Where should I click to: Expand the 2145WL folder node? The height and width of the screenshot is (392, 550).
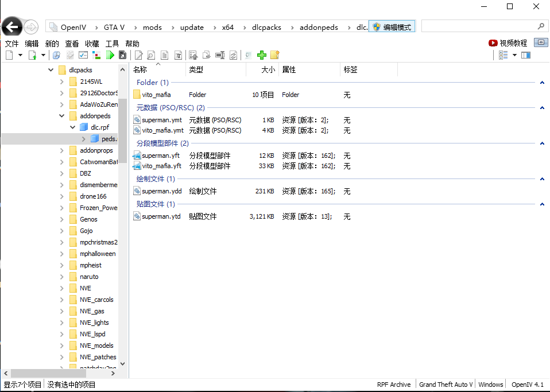(62, 81)
